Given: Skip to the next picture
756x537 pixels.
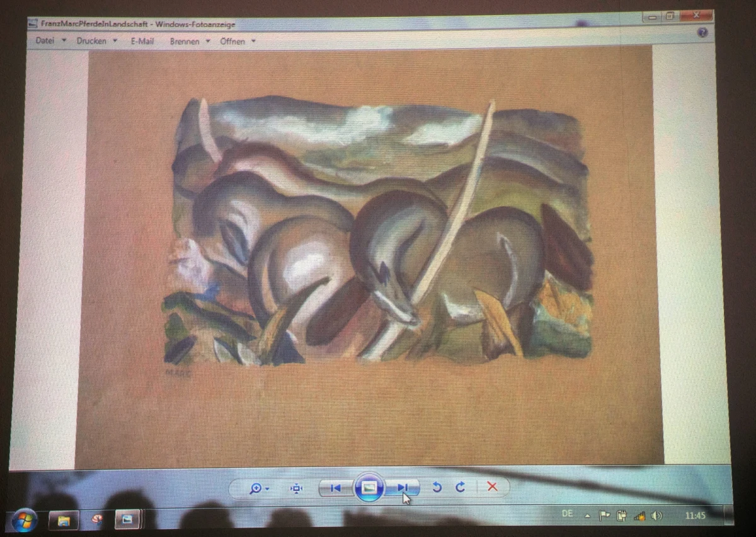Looking at the screenshot, I should click(x=403, y=487).
